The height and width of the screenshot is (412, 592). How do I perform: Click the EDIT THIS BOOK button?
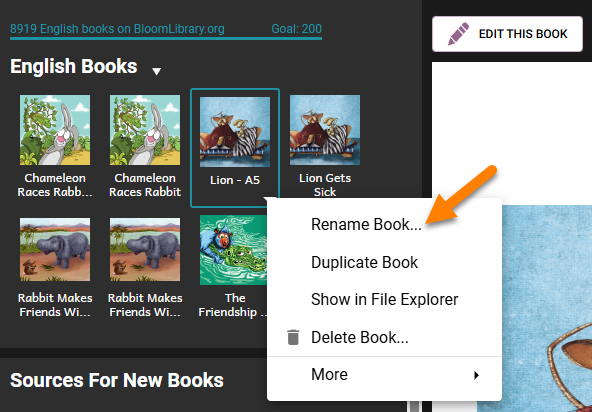click(x=507, y=34)
